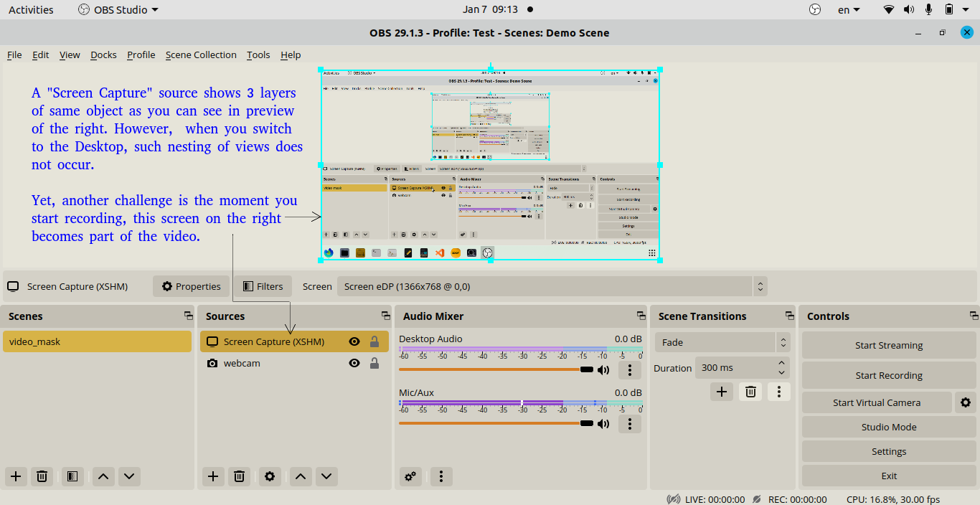This screenshot has width=980, height=505.
Task: Click Start Virtual Camera button
Action: point(877,402)
